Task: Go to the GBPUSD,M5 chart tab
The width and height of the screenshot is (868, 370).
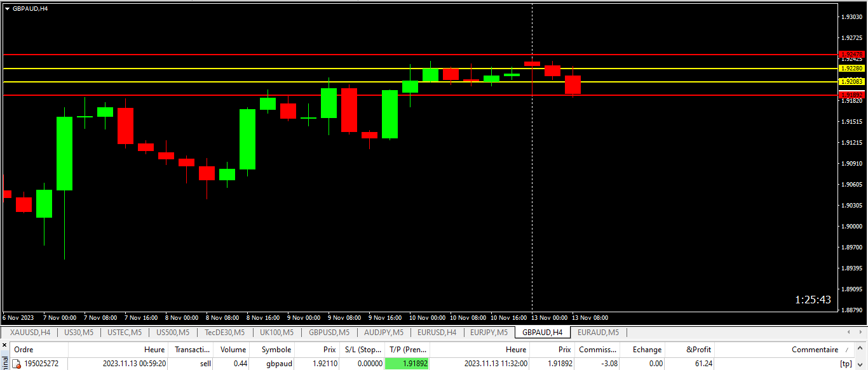Action: [x=329, y=332]
